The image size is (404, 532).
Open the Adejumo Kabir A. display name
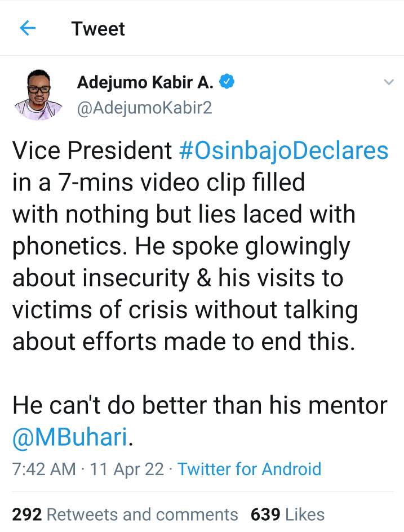click(145, 83)
